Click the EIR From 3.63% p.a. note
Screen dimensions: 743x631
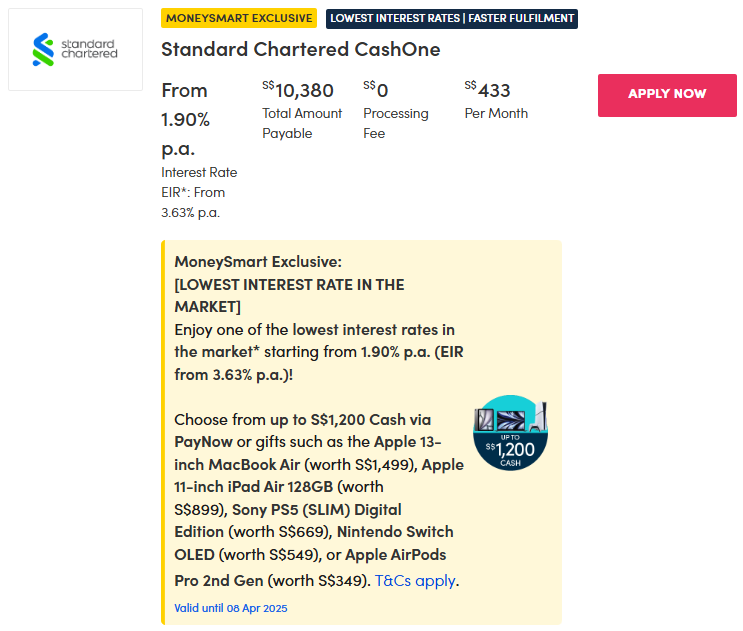pos(192,202)
